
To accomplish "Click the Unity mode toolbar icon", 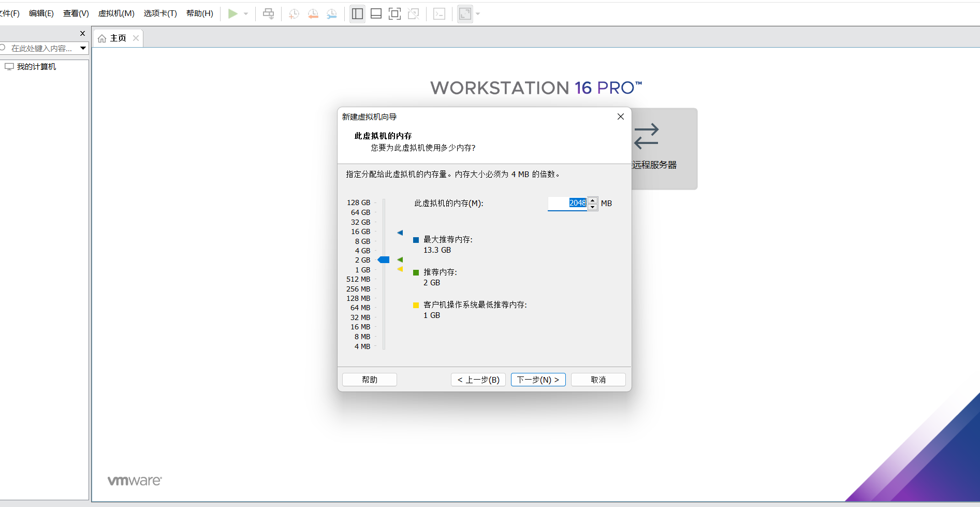I will (x=413, y=14).
